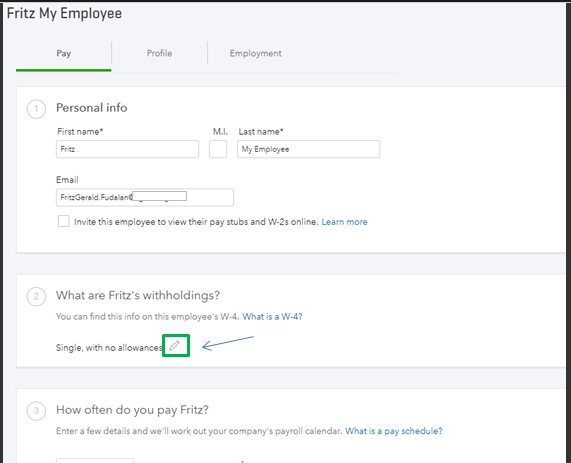This screenshot has height=463, width=571.
Task: Click the pencil icon to edit withholdings
Action: [174, 345]
